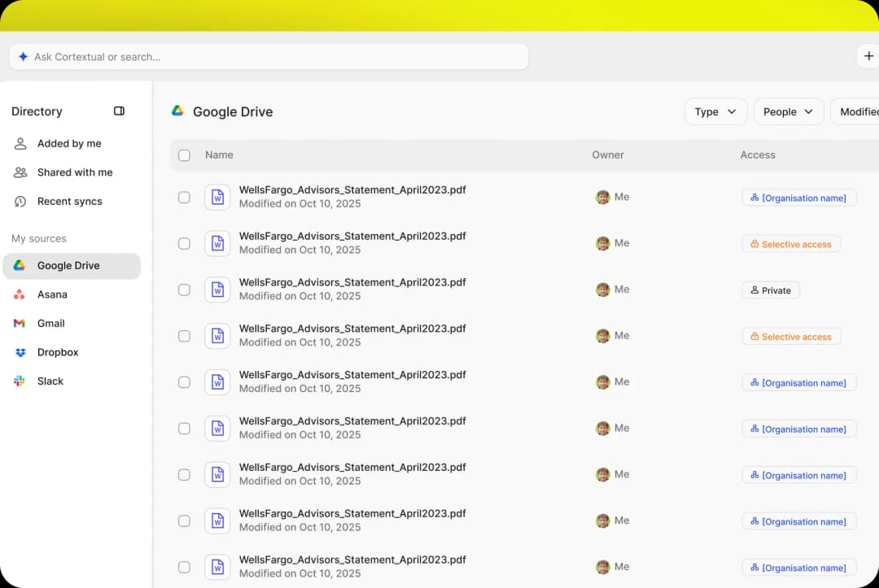Open Gmail source via its envelope icon
The height and width of the screenshot is (588, 879).
pyautogui.click(x=20, y=323)
